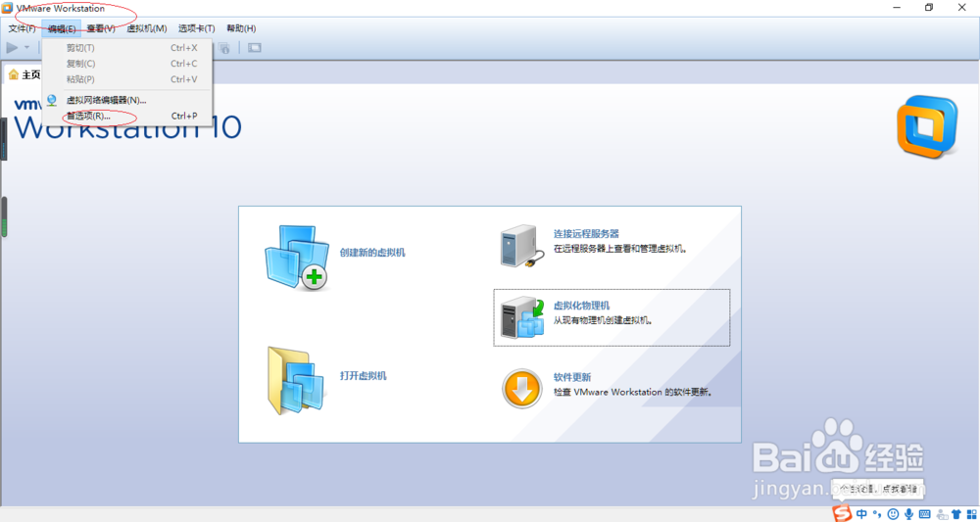
Task: Click the 创建新的虚拟机 link
Action: tap(372, 253)
